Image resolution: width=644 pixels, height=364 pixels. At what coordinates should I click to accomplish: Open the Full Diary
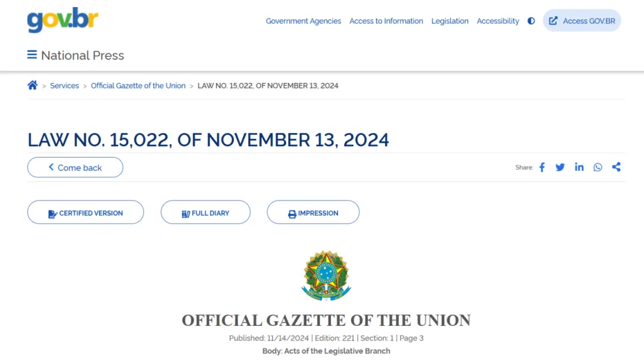click(x=205, y=212)
